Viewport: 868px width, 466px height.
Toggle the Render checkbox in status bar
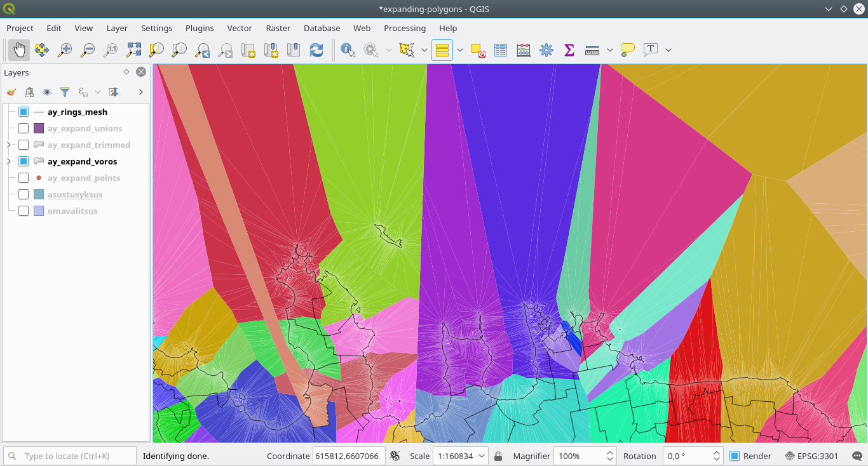pos(735,456)
